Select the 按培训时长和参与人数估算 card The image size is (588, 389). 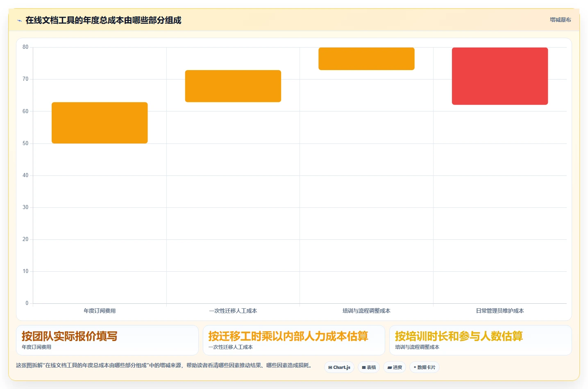480,340
